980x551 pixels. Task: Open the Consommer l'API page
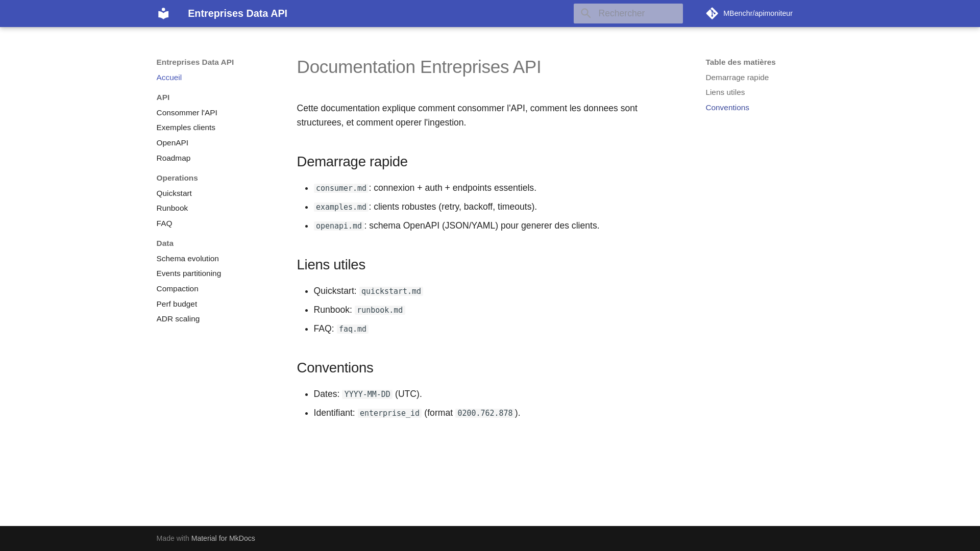187,113
